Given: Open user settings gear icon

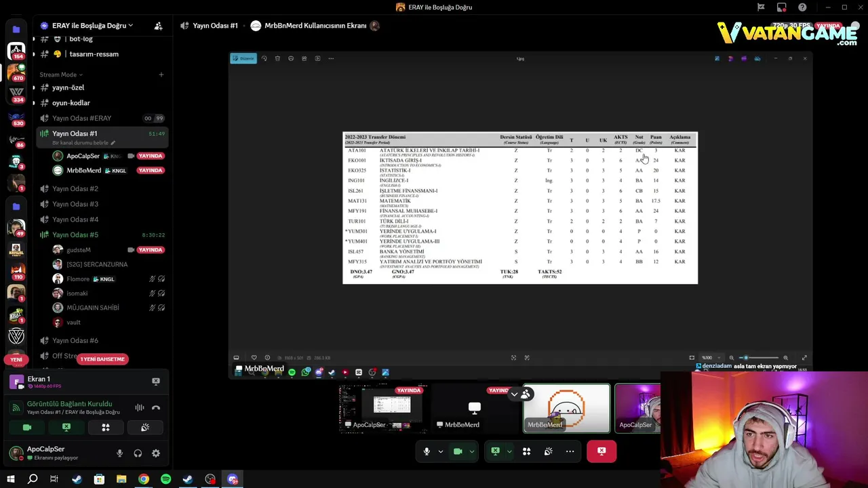Looking at the screenshot, I should (x=156, y=453).
